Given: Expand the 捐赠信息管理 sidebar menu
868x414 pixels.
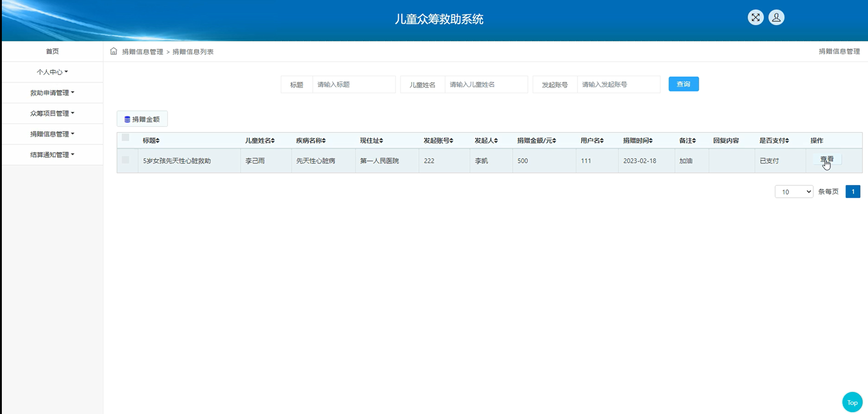Looking at the screenshot, I should pyautogui.click(x=52, y=134).
